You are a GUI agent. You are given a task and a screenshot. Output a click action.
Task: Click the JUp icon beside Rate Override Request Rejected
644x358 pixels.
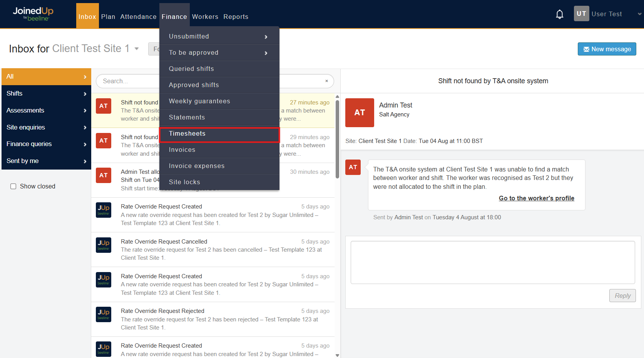pos(104,314)
